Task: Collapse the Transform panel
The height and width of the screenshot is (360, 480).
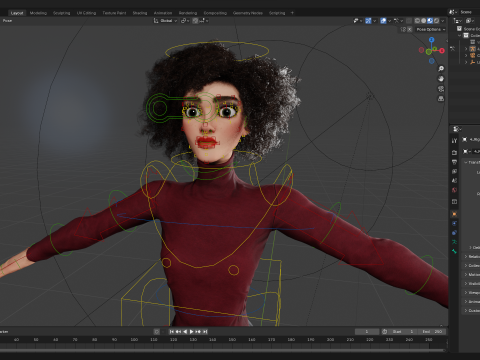Action: pyautogui.click(x=466, y=162)
